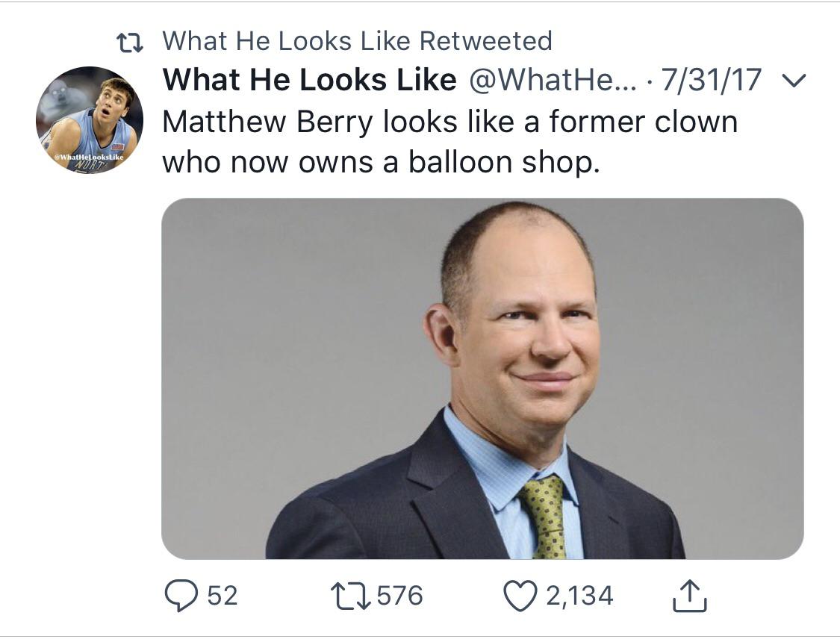Open the attached photo of the suited man
The height and width of the screenshot is (639, 840).
click(x=482, y=378)
